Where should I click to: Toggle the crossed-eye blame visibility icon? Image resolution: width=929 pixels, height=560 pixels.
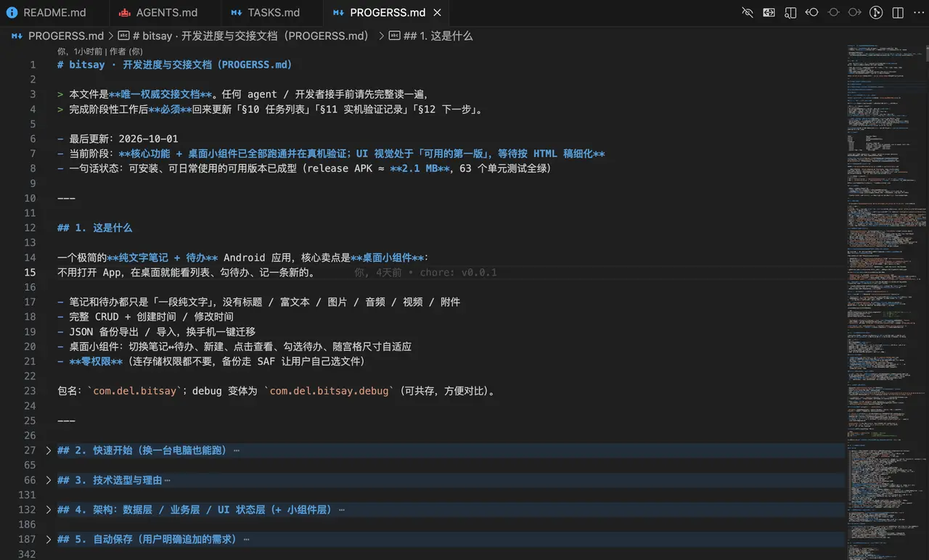pos(747,12)
